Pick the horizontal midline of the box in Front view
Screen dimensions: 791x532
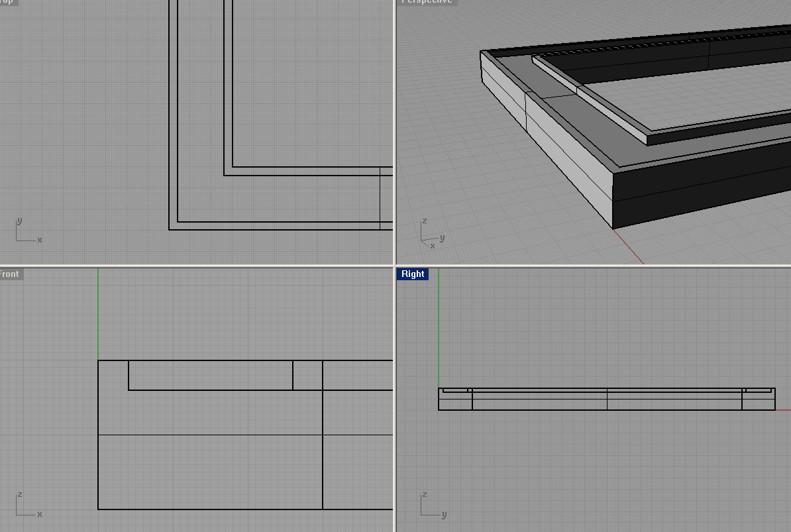pos(211,435)
